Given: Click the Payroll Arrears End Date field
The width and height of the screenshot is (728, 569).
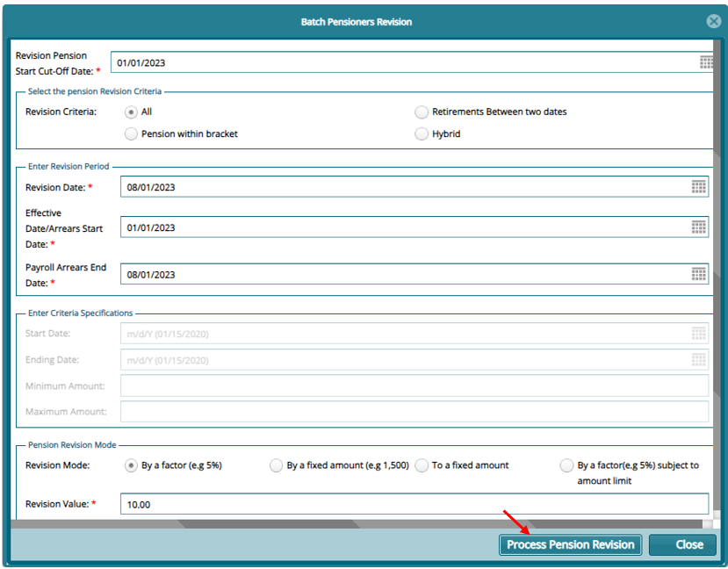Looking at the screenshot, I should [404, 275].
